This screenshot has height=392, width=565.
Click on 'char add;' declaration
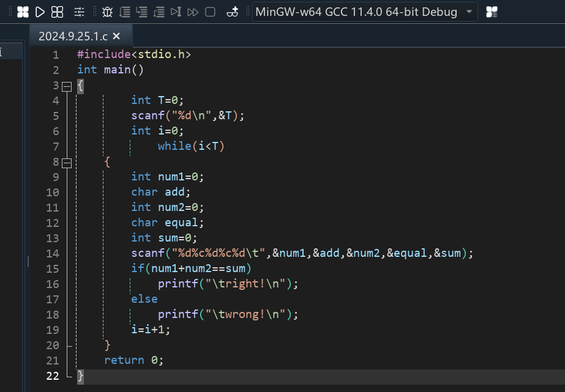[161, 192]
